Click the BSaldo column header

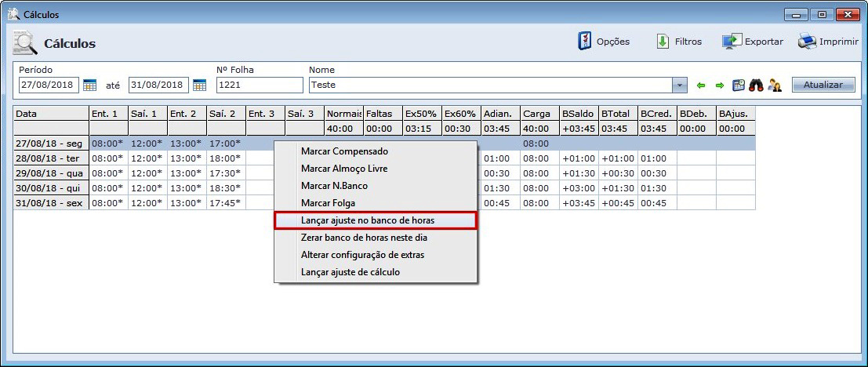pyautogui.click(x=578, y=114)
